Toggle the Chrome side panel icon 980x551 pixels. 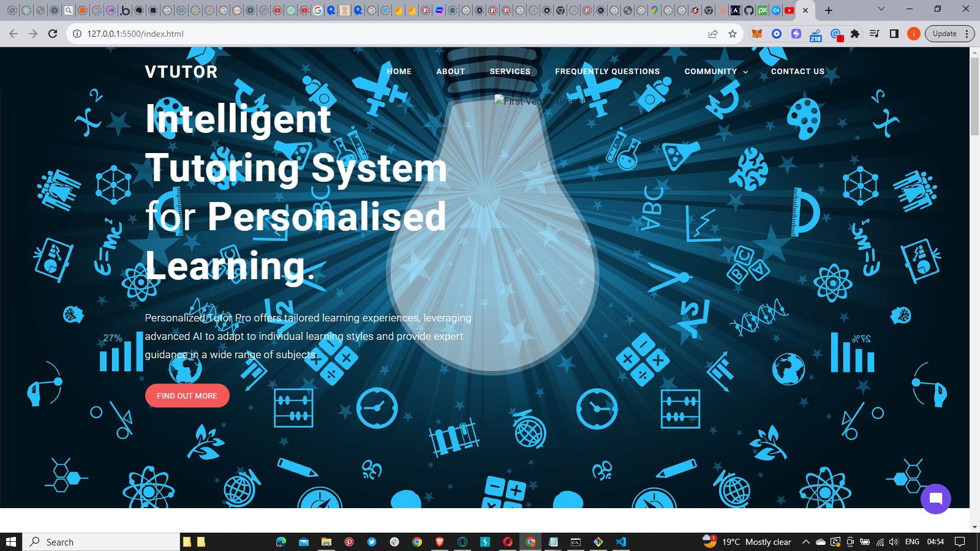(x=894, y=34)
